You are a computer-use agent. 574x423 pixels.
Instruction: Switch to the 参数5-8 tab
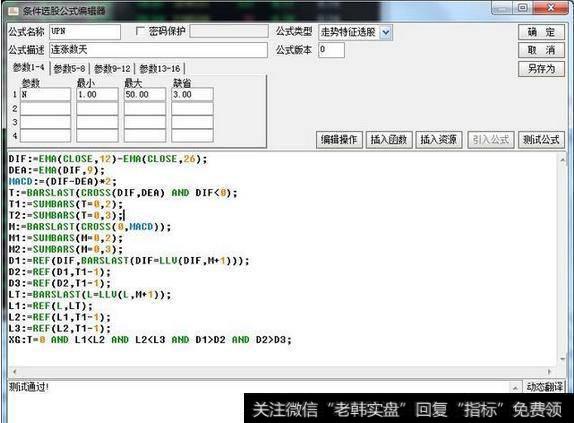70,68
